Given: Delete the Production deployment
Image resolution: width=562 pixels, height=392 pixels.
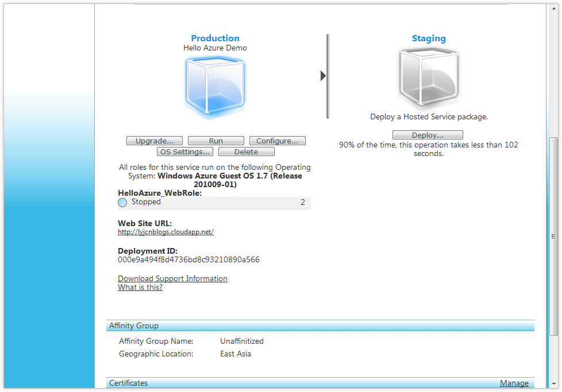Looking at the screenshot, I should point(246,152).
